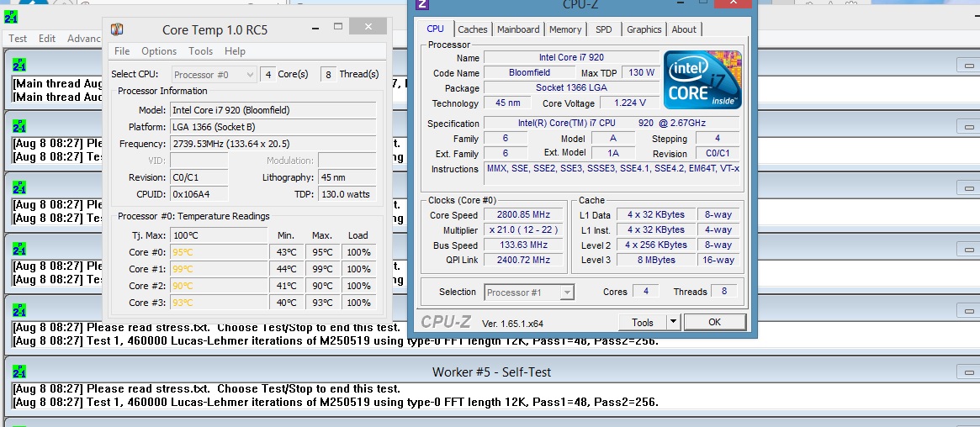The height and width of the screenshot is (427, 980).
Task: Click the Prime95 icon above Worker #5 pane
Action: click(x=19, y=310)
